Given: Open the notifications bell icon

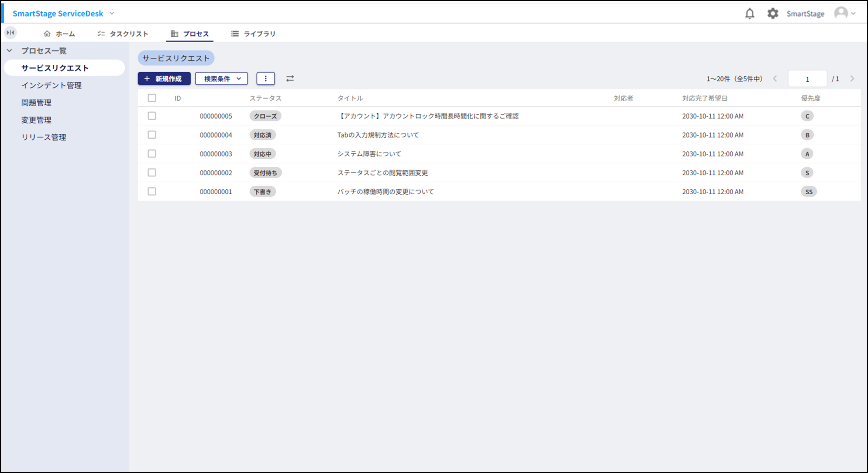Looking at the screenshot, I should (x=749, y=13).
